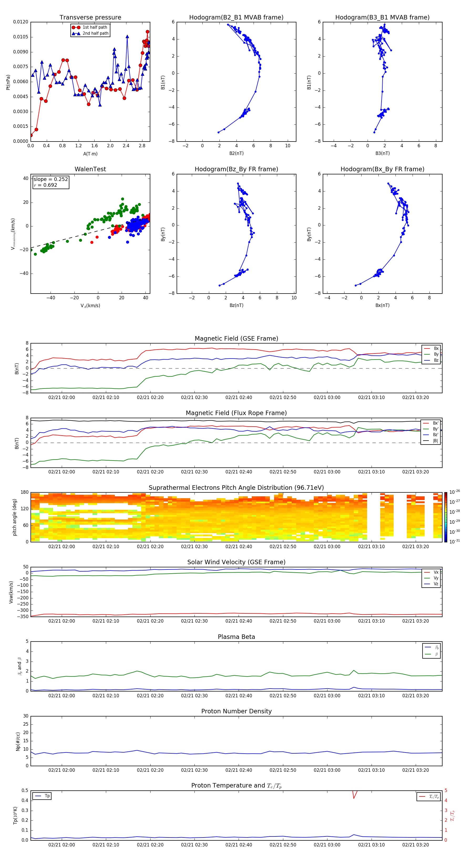This screenshot has width=473, height=868.
Task: Click the 'Magnetic Field (Flux Rope Frame)' title
Action: 236,413
